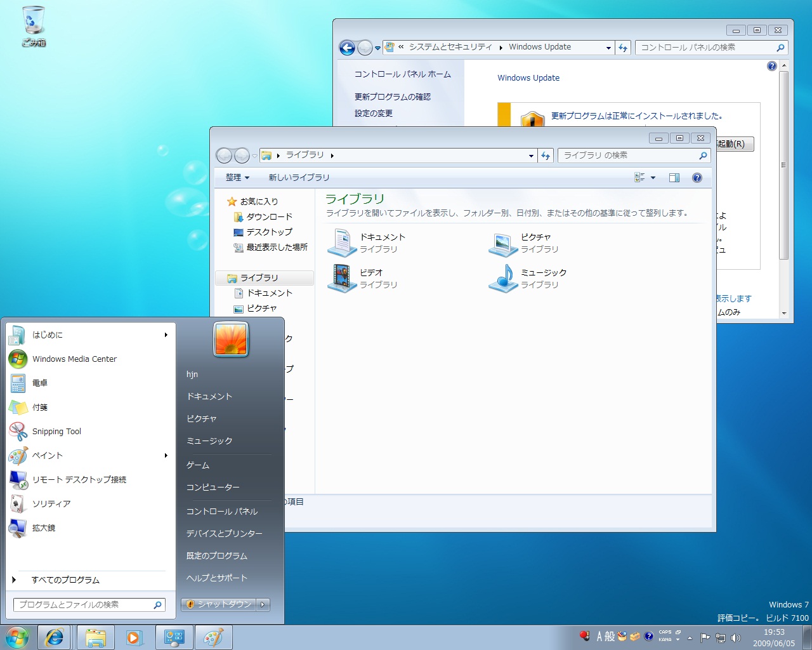Expand the view options dropdown arrow
This screenshot has height=650, width=812.
[653, 178]
